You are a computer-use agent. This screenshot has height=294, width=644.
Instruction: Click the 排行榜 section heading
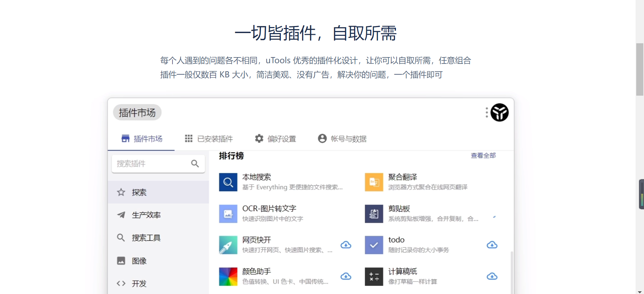(231, 156)
